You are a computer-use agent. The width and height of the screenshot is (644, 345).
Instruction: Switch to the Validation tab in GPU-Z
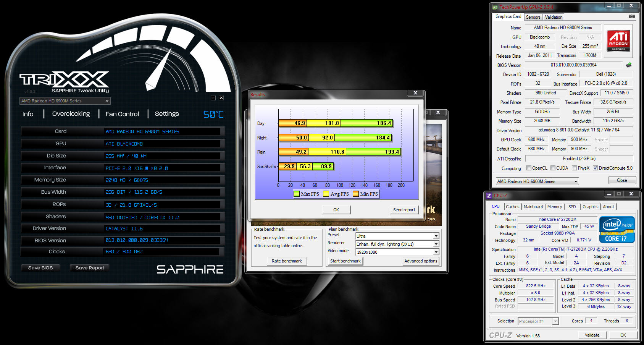click(554, 17)
